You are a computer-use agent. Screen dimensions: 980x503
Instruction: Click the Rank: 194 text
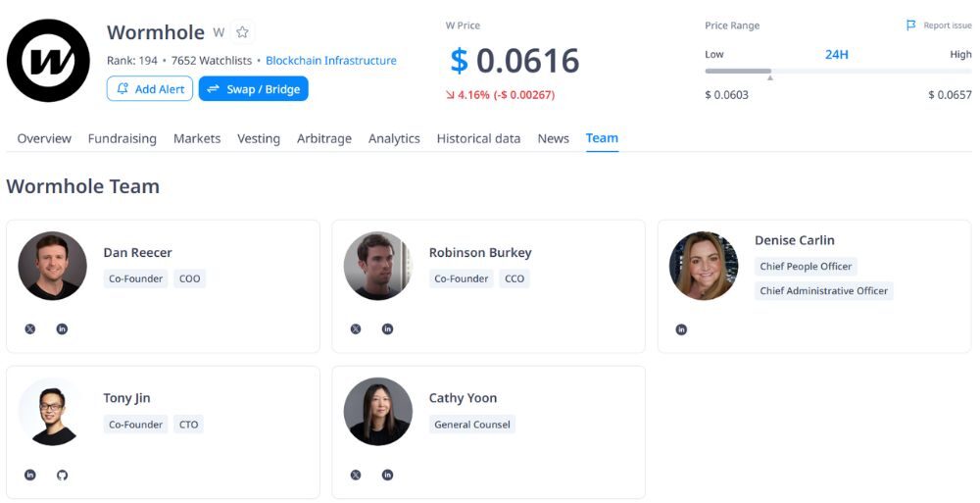click(x=132, y=61)
